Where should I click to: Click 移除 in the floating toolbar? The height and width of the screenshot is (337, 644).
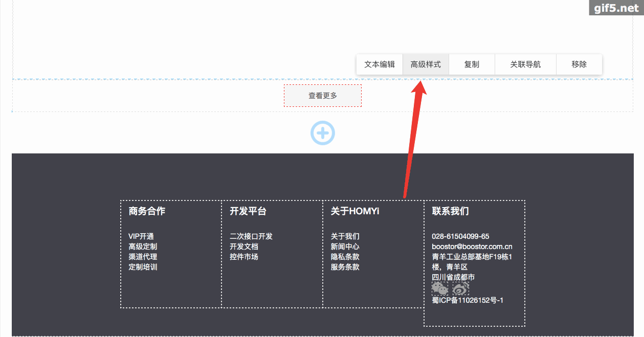coord(579,64)
